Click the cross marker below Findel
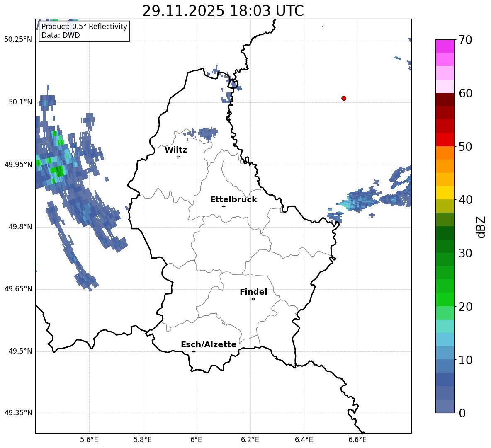This screenshot has width=491, height=448. point(253,299)
